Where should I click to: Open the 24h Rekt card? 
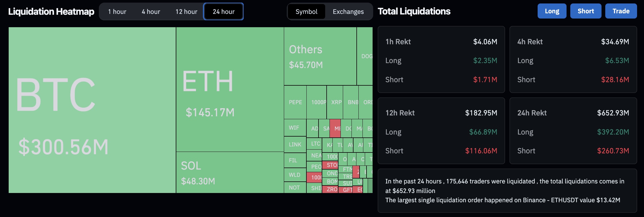[573, 131]
